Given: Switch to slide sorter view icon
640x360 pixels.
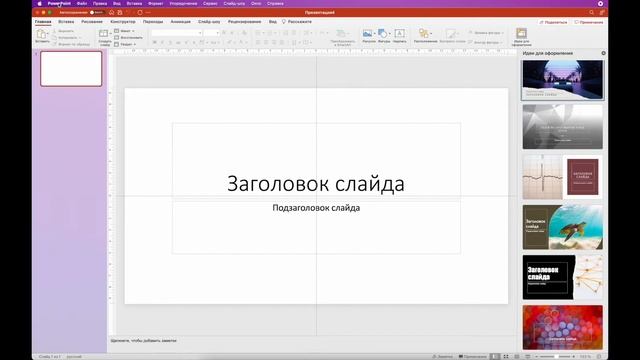Looking at the screenshot, I should [506, 357].
